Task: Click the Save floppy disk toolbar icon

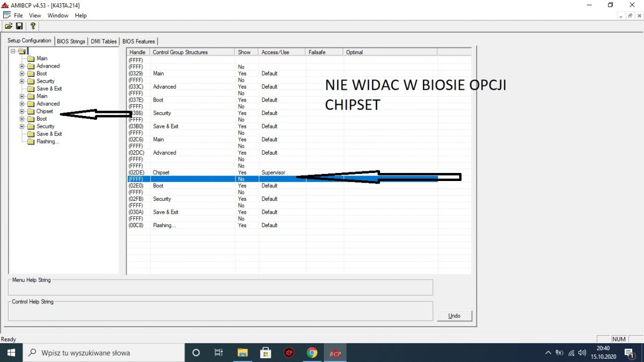Action: click(19, 26)
